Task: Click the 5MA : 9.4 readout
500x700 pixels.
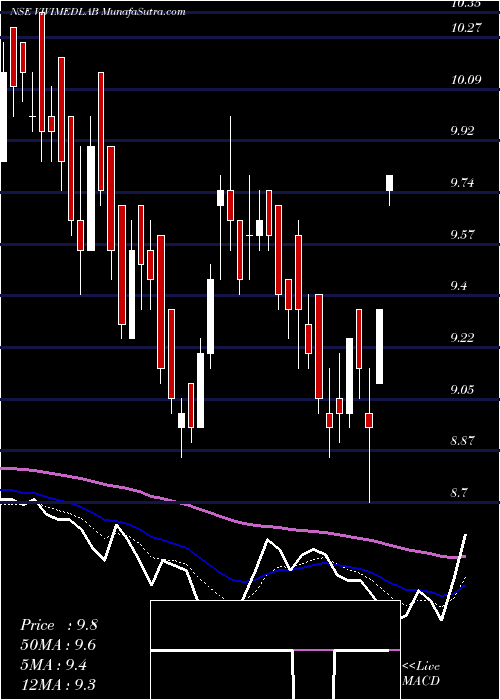Action: [x=54, y=665]
